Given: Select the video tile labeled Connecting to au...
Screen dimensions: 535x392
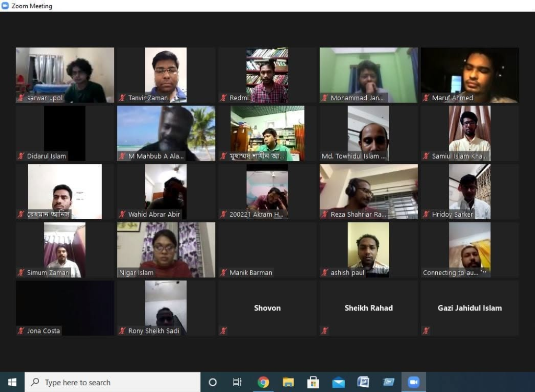Looking at the screenshot, I should pos(470,250).
